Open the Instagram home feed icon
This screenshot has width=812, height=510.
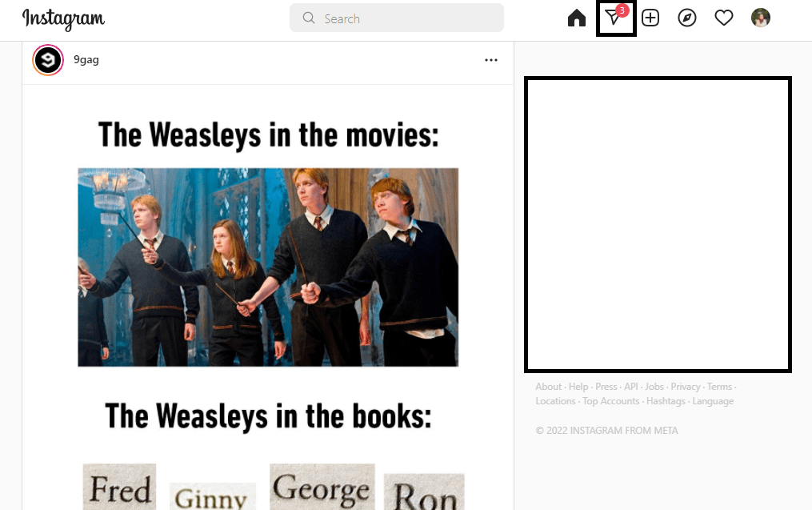coord(576,18)
